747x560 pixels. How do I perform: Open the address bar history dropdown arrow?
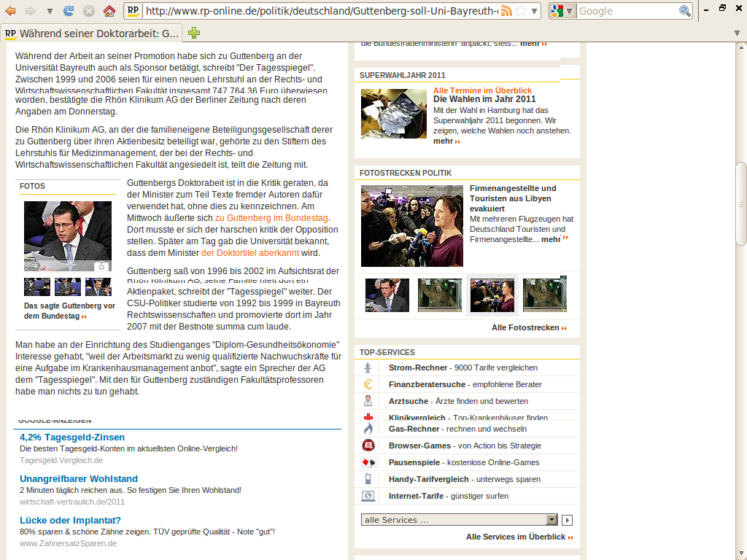pyautogui.click(x=535, y=11)
